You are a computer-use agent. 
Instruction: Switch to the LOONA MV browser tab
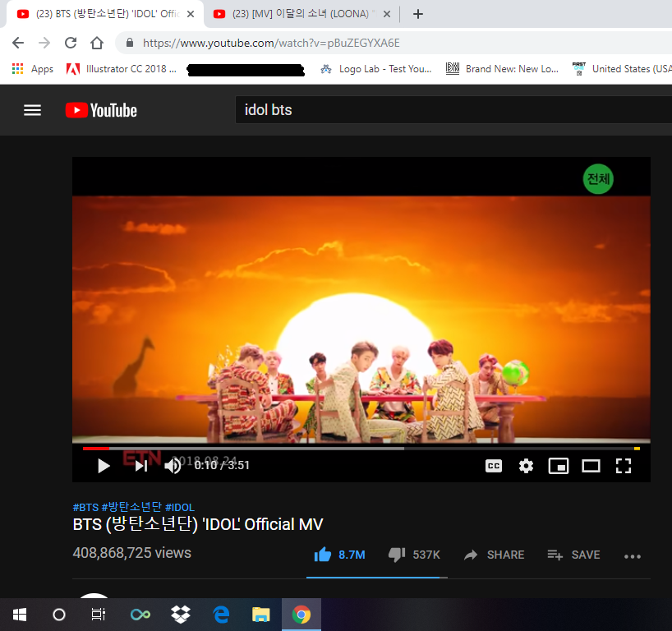click(x=300, y=14)
